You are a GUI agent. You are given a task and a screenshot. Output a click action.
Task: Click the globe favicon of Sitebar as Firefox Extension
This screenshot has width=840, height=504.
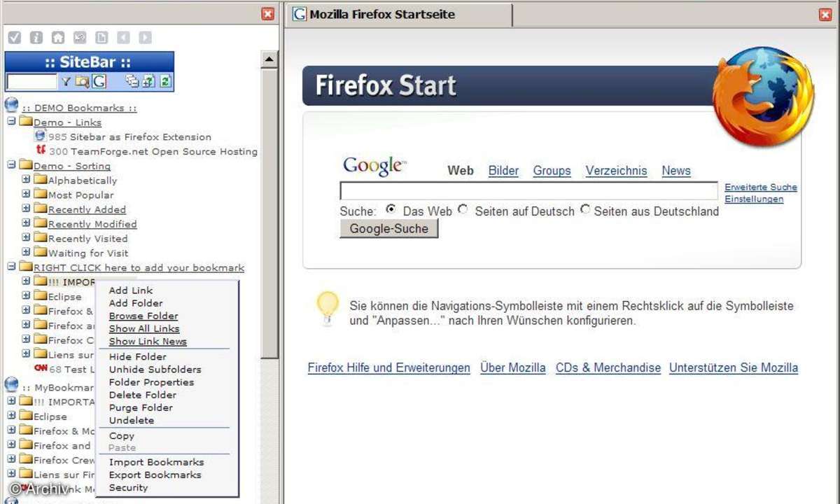[40, 136]
